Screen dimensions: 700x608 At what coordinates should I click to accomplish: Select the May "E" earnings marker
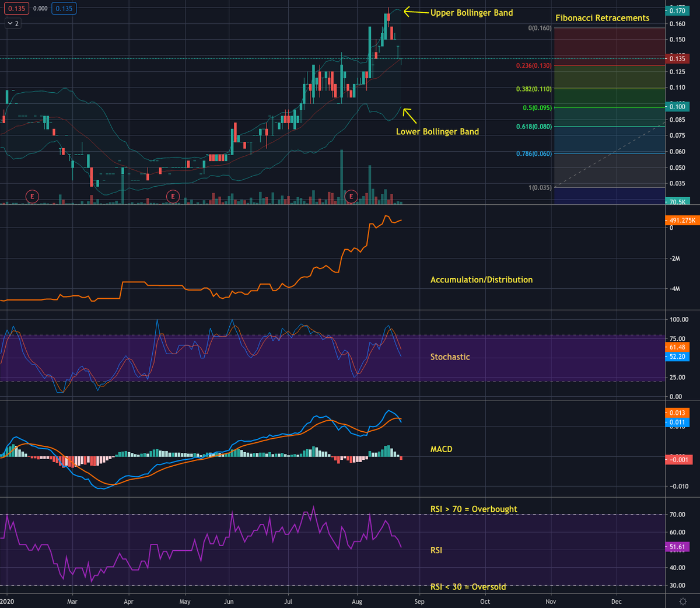[x=173, y=197]
